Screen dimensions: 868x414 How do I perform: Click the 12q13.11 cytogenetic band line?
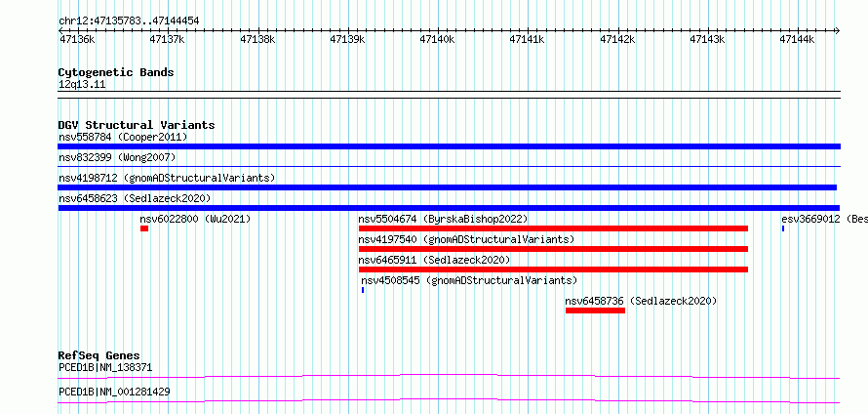tap(449, 94)
